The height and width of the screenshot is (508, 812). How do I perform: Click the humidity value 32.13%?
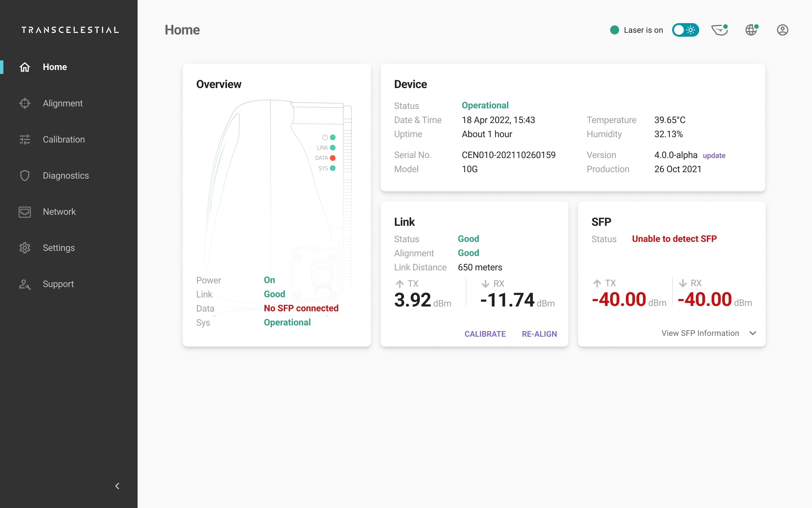pyautogui.click(x=668, y=134)
